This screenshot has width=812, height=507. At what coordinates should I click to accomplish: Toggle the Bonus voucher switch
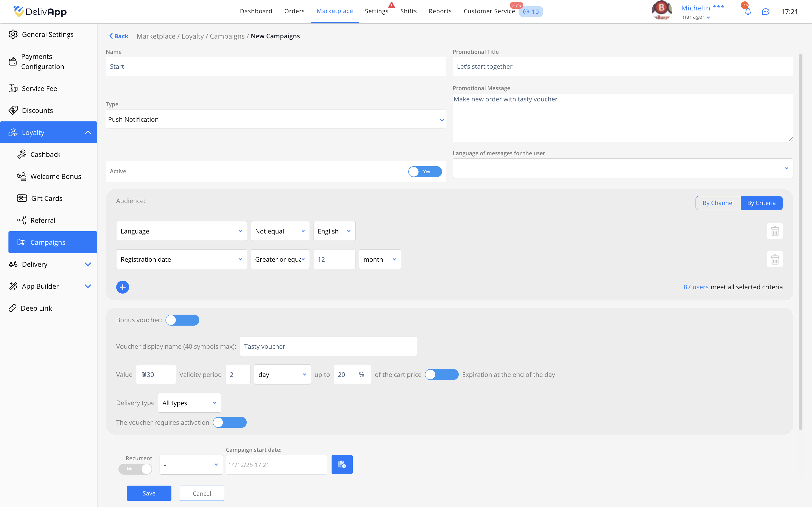(x=182, y=320)
